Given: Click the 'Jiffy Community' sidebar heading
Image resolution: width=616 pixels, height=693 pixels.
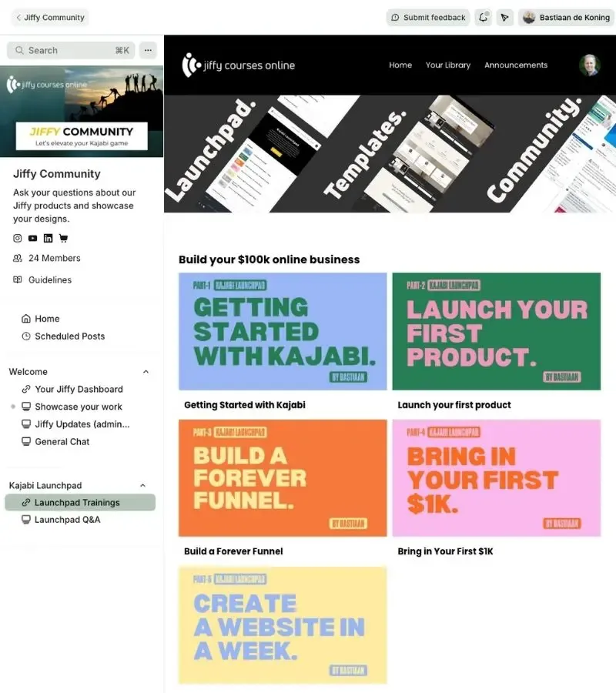Looking at the screenshot, I should tap(57, 174).
